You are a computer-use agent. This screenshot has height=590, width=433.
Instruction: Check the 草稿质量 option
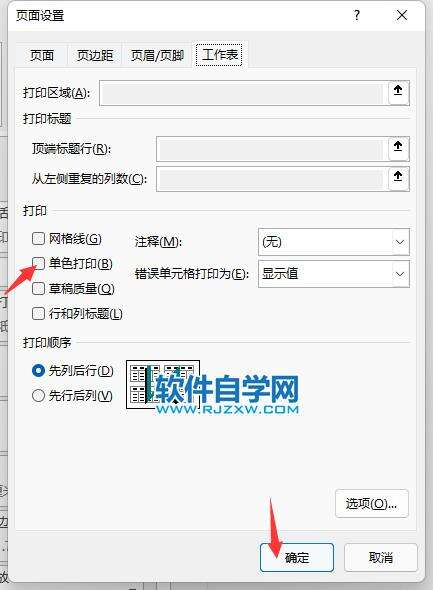(38, 288)
